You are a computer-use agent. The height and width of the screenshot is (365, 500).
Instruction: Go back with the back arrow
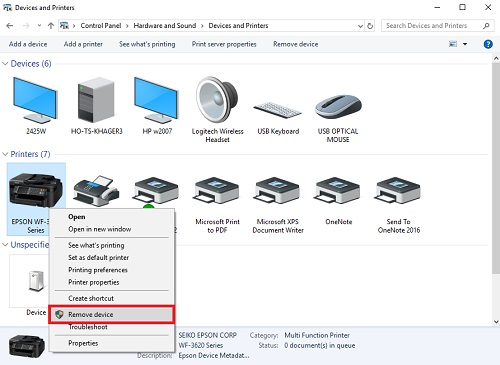point(10,26)
